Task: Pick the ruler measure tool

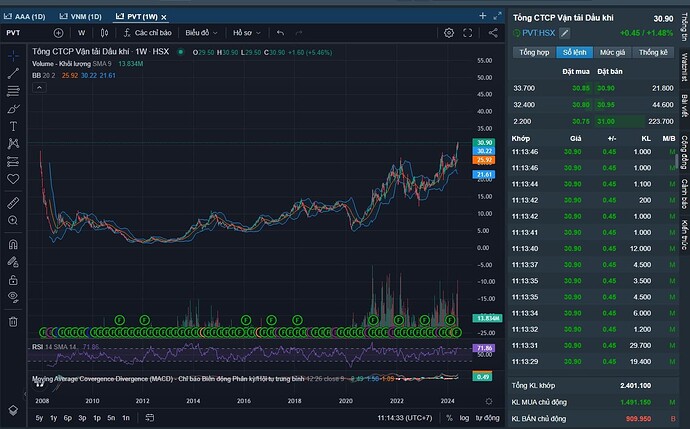Action: click(13, 198)
